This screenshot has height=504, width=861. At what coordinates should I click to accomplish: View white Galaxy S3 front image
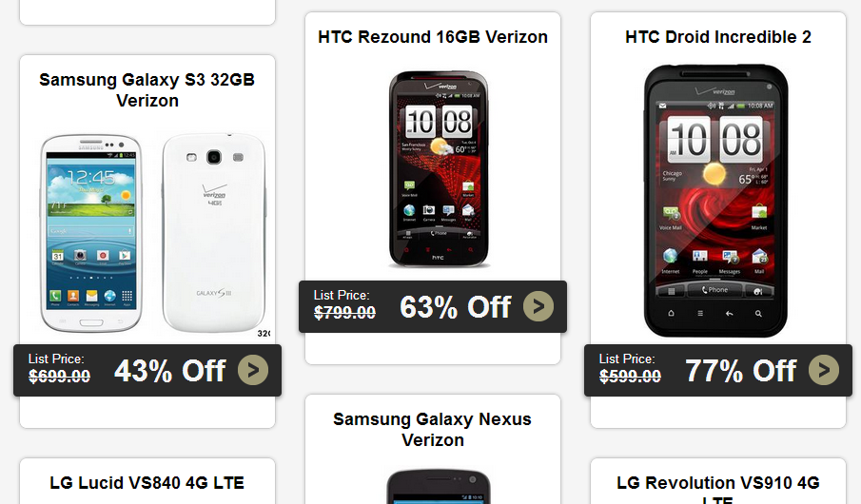click(91, 233)
